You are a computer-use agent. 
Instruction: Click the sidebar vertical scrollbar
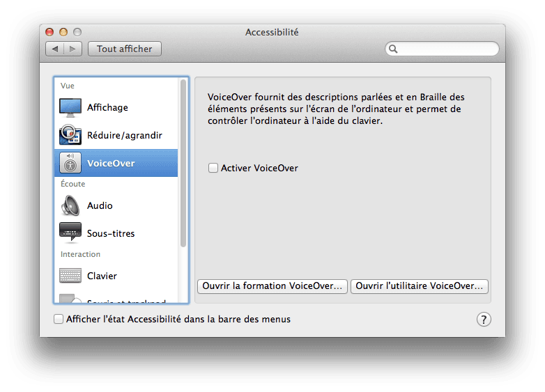point(183,163)
